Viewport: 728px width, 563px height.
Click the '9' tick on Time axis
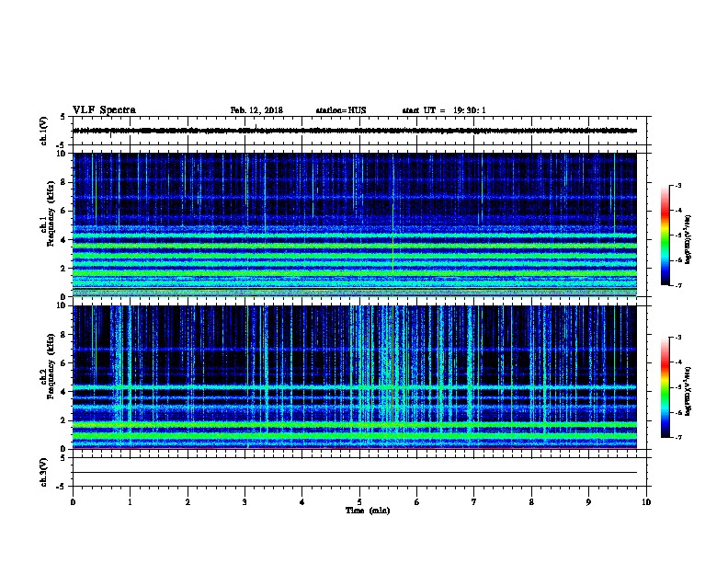[588, 502]
